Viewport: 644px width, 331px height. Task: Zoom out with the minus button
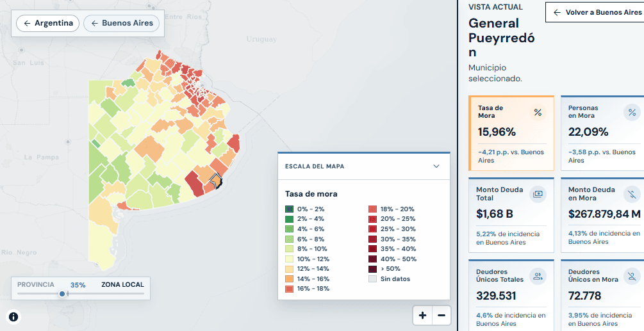pyautogui.click(x=442, y=316)
